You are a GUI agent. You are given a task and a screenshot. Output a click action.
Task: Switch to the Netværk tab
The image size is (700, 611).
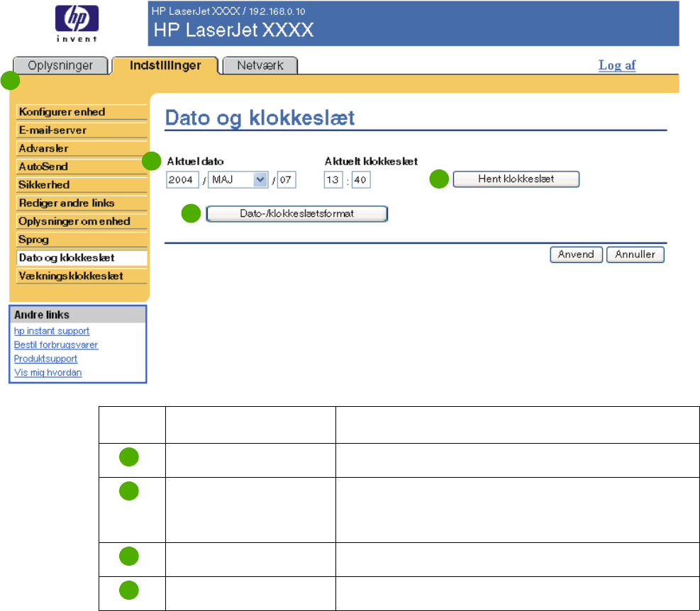coord(260,66)
